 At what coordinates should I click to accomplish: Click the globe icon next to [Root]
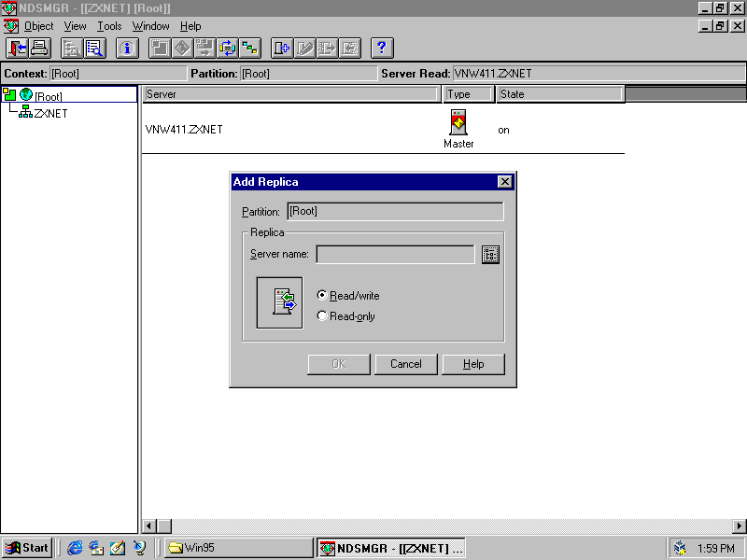pyautogui.click(x=26, y=95)
